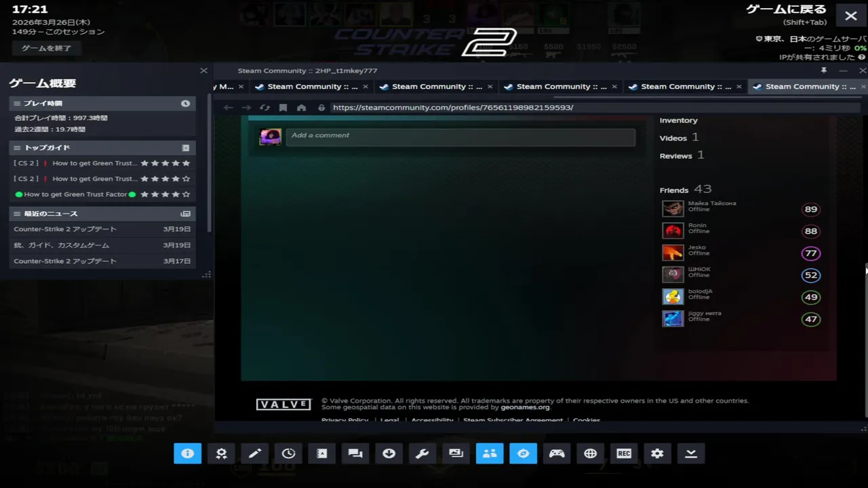Open the Counter-Strike 2 アップデート news dated 3月17日
Viewport: 868px width, 488px height.
point(102,261)
